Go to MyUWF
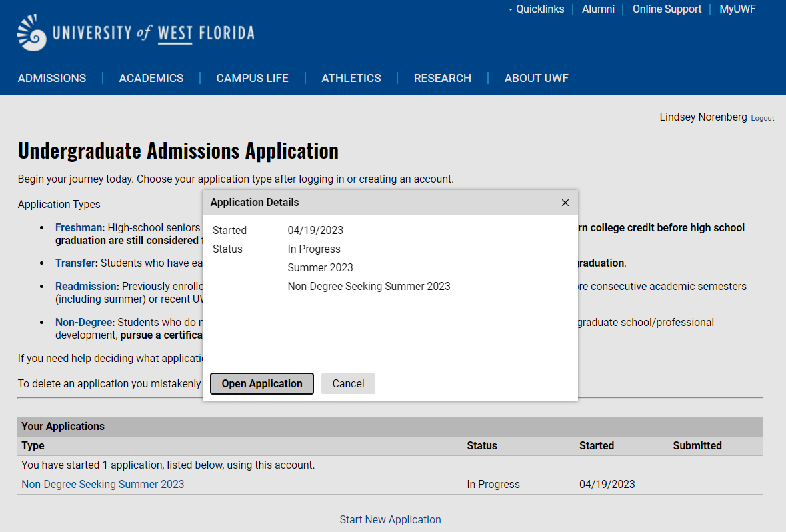Image resolution: width=786 pixels, height=532 pixels. point(737,9)
